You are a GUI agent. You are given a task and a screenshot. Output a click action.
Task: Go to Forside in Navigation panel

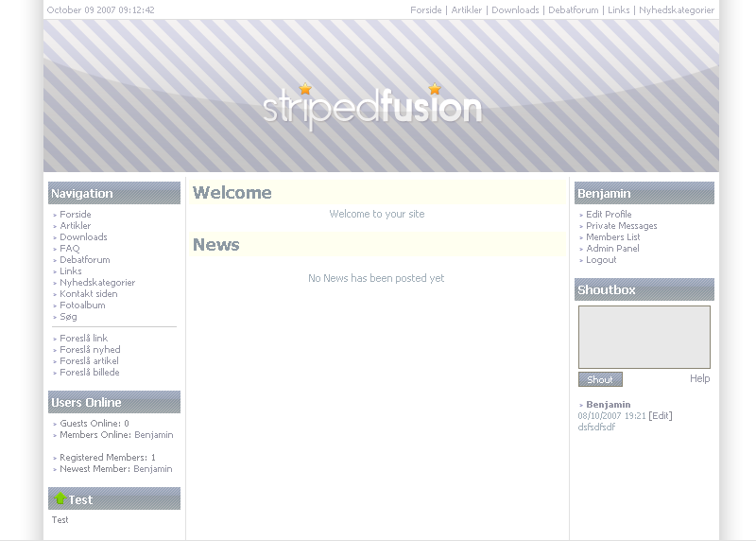tap(76, 215)
